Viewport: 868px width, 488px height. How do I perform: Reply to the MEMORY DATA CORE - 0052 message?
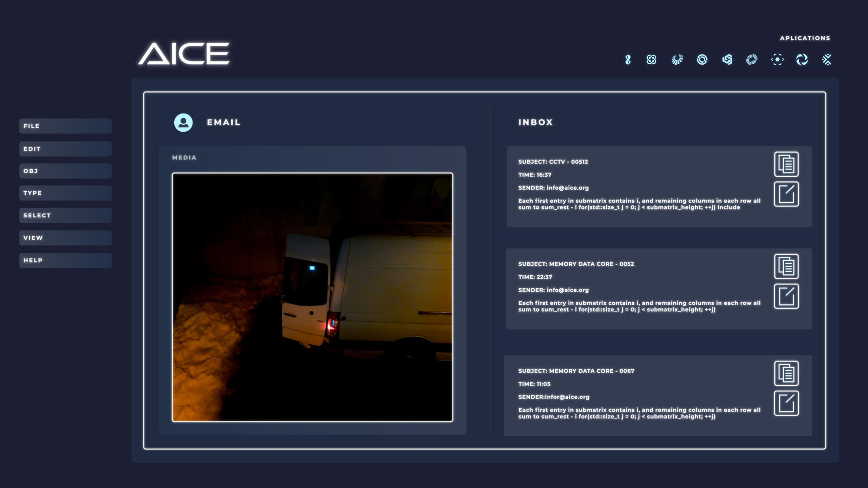click(786, 296)
